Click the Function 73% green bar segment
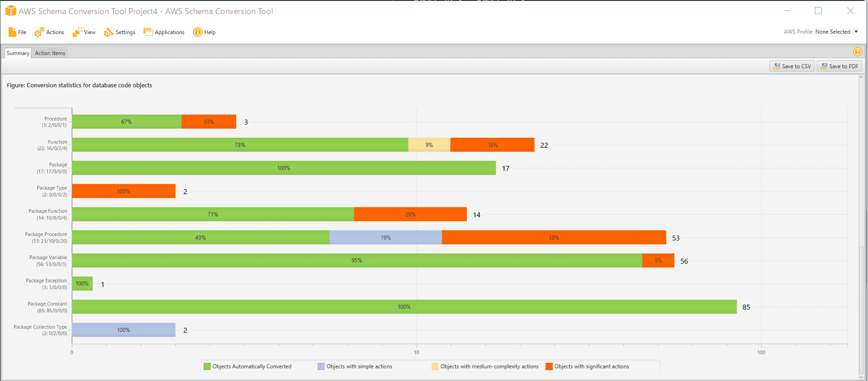Screen dimensions: 868x381 click(x=240, y=145)
